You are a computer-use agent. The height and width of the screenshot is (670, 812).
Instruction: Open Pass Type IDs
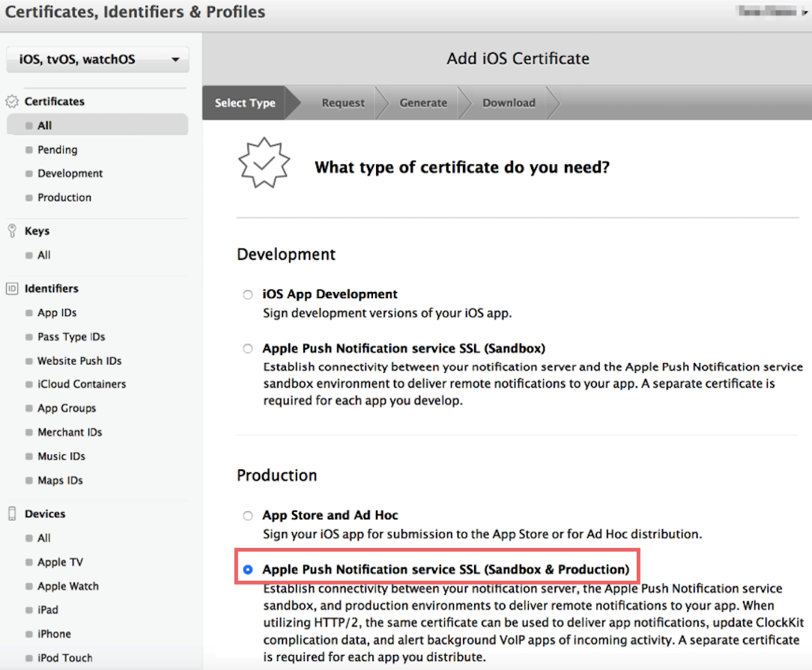click(x=71, y=337)
